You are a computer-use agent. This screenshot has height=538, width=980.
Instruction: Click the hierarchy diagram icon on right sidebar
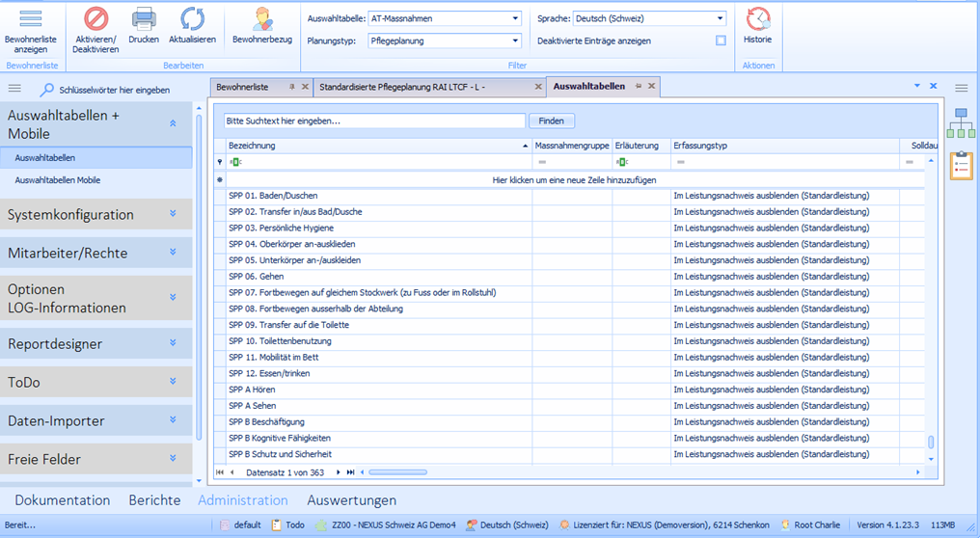tap(961, 123)
